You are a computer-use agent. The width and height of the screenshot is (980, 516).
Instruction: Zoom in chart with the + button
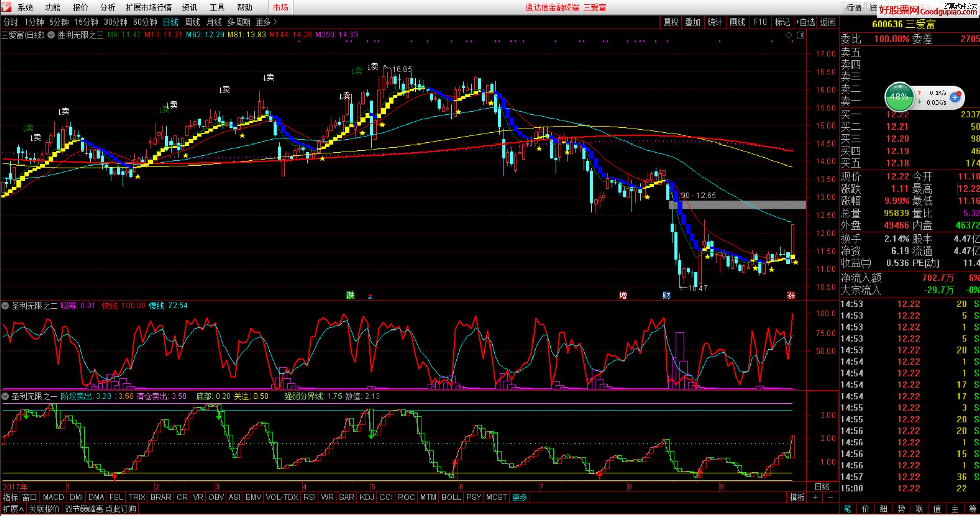tap(815, 497)
